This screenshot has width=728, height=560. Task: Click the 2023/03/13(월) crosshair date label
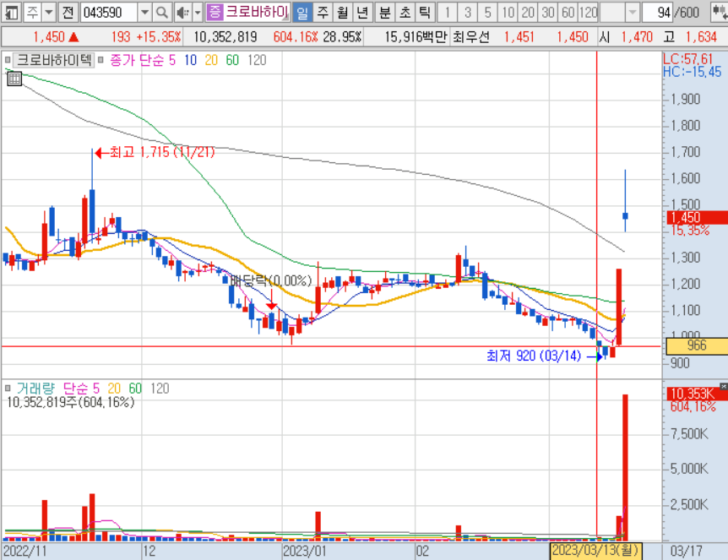[595, 551]
